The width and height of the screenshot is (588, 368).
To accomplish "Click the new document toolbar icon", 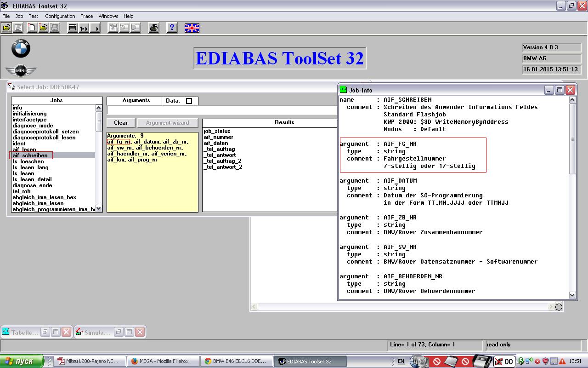I will point(32,28).
